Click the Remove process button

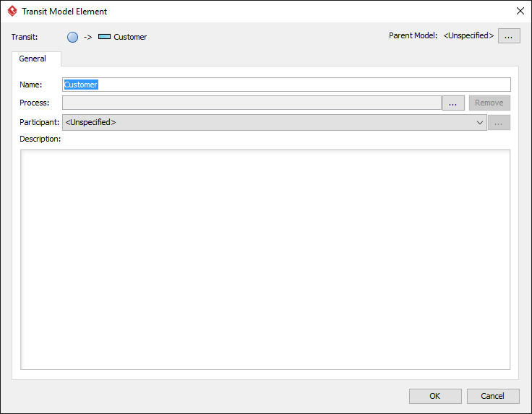(x=489, y=103)
